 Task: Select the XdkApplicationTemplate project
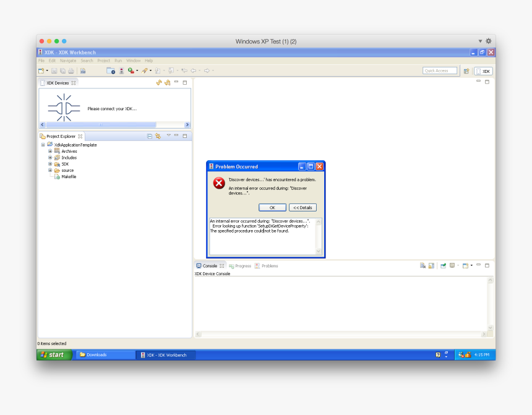(x=75, y=145)
